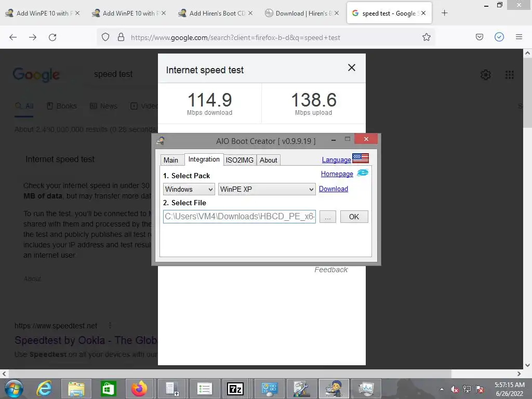
Task: Open File Explorer from the taskbar
Action: (76, 389)
